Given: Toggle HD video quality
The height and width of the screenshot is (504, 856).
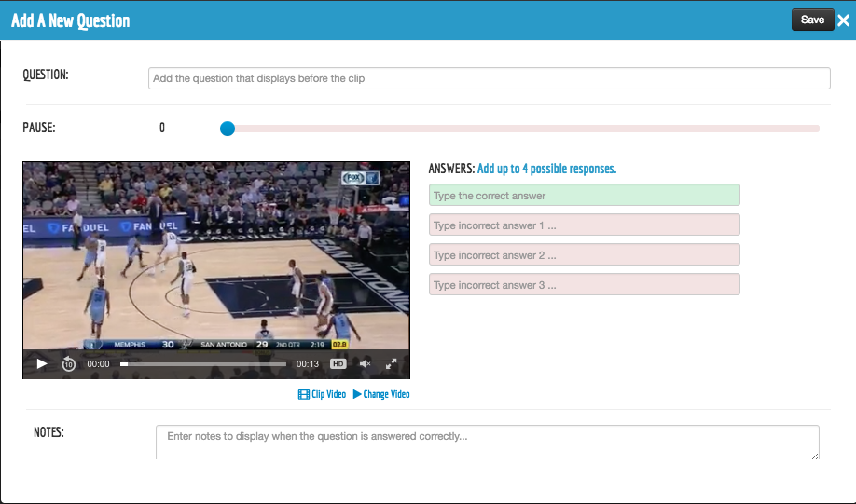Looking at the screenshot, I should [338, 364].
